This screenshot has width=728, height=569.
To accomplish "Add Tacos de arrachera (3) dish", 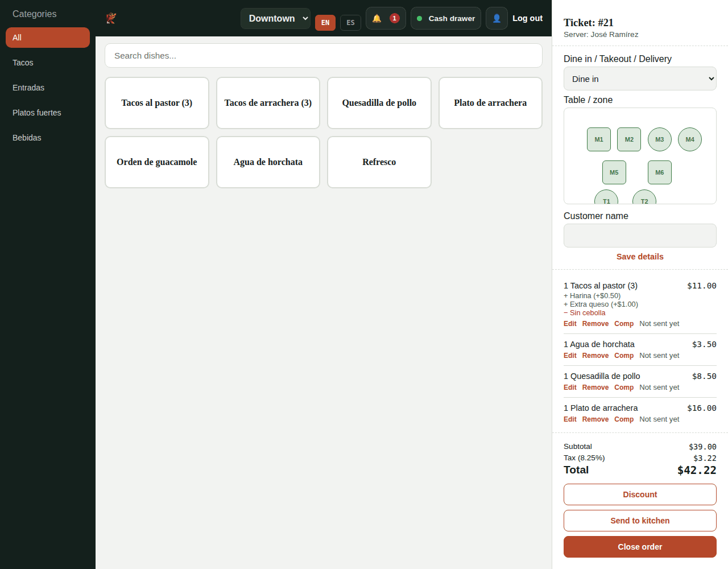I will click(268, 103).
